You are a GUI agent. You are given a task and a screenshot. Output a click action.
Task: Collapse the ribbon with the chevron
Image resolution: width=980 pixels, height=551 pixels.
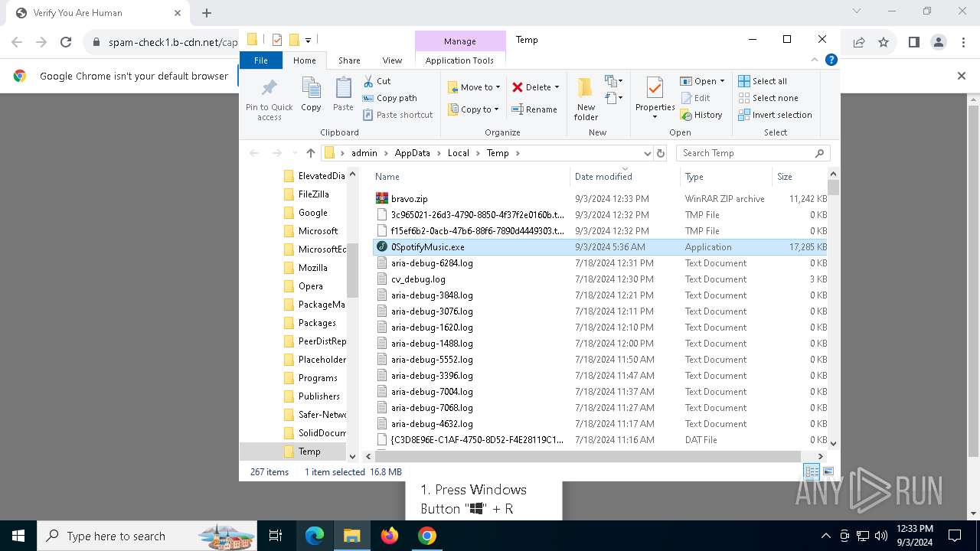[x=815, y=60]
